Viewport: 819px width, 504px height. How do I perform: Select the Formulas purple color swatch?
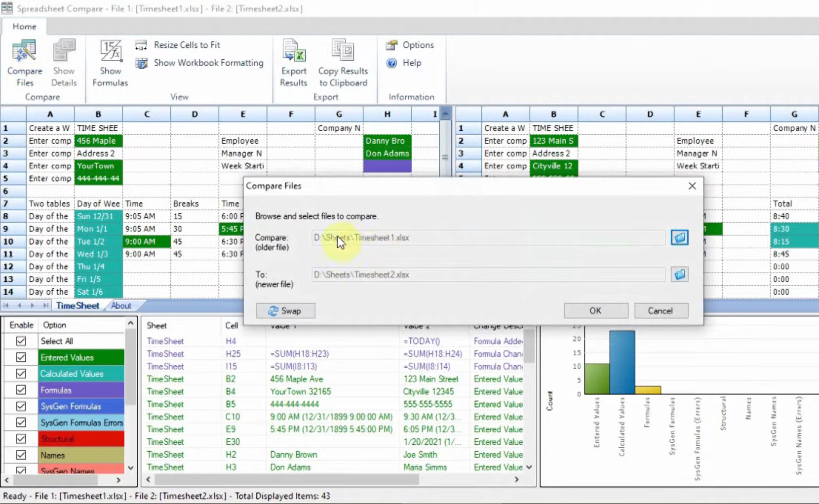click(x=81, y=390)
